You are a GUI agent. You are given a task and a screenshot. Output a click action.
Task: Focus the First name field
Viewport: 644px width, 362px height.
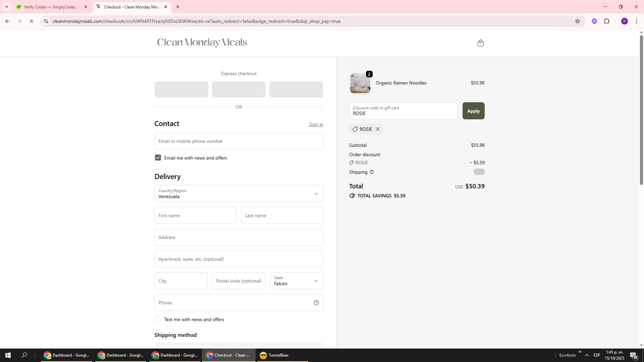(x=195, y=215)
